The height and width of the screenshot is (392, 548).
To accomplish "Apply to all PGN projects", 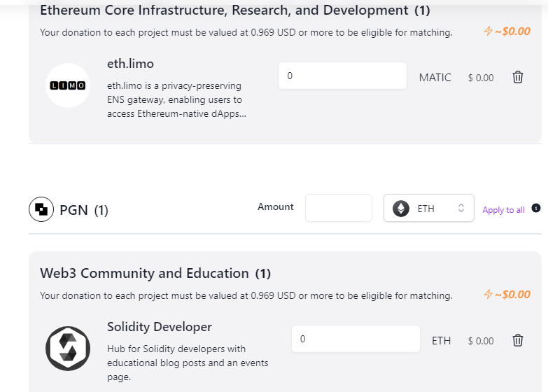I will (x=503, y=210).
